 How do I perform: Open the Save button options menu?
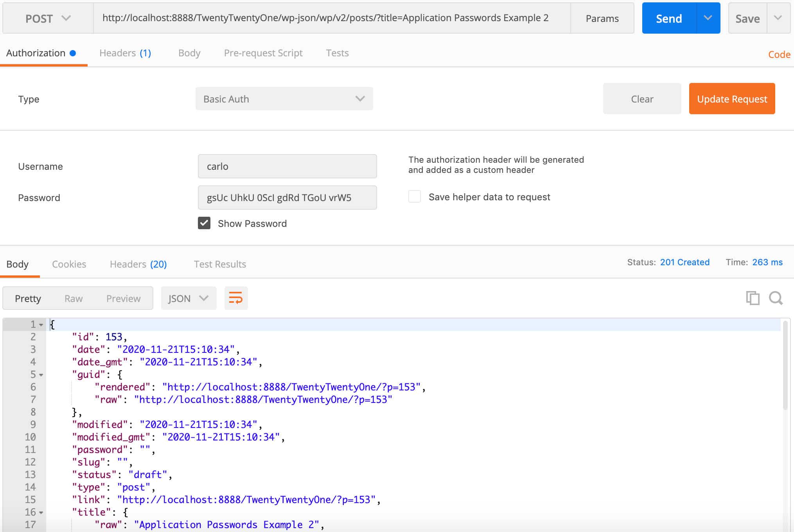[778, 18]
